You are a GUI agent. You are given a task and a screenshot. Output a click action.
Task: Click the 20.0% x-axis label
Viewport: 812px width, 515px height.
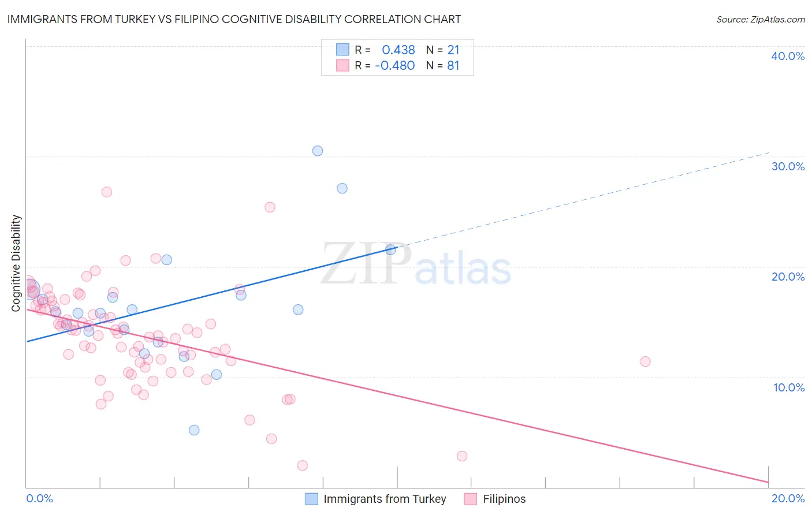point(788,498)
